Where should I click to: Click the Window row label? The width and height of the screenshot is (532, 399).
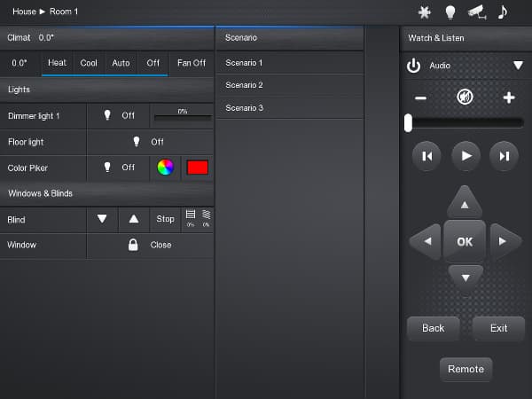coord(21,245)
